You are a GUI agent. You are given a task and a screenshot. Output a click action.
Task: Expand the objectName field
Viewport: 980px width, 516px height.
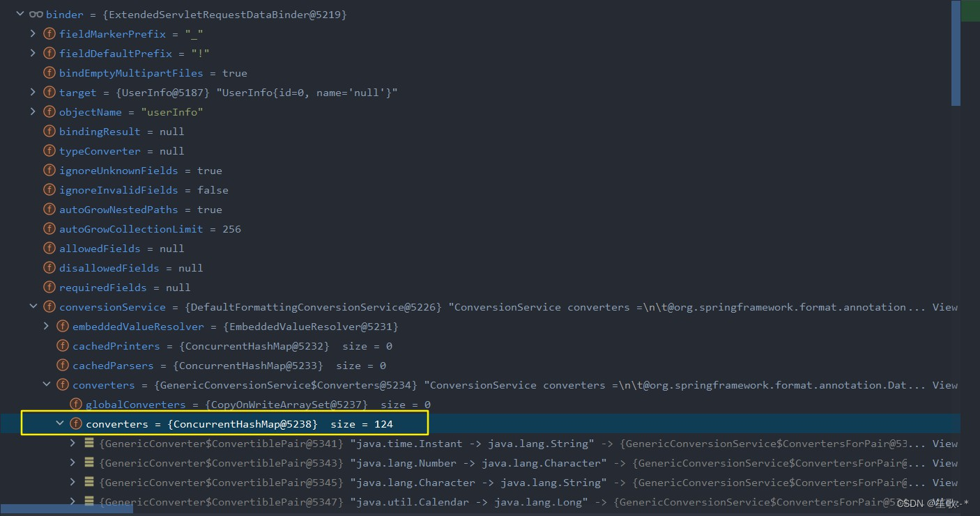(x=33, y=111)
